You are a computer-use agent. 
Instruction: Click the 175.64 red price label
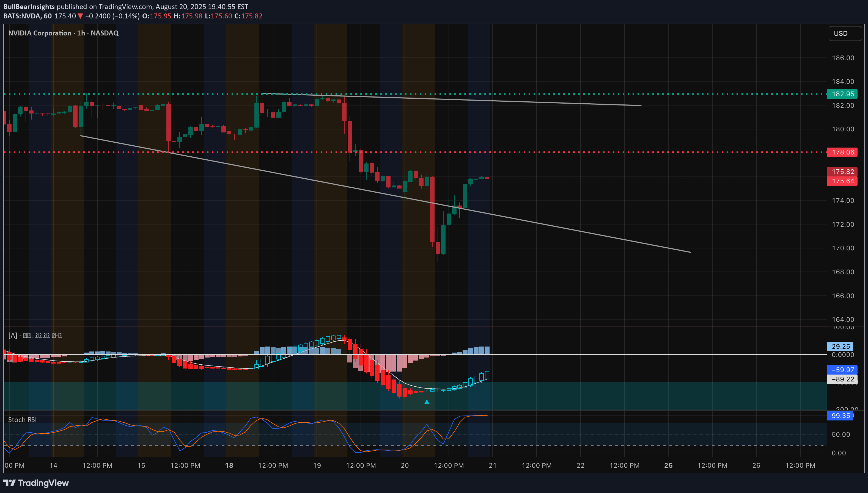842,181
